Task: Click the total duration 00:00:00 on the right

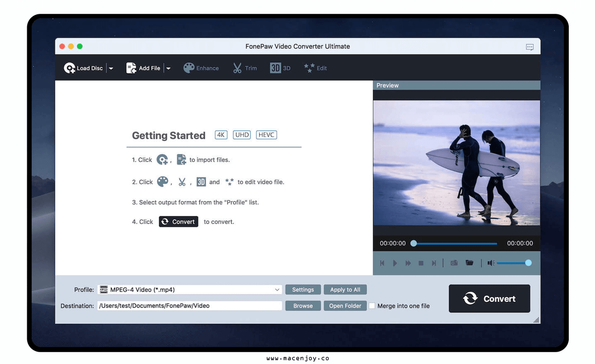Action: click(x=520, y=243)
